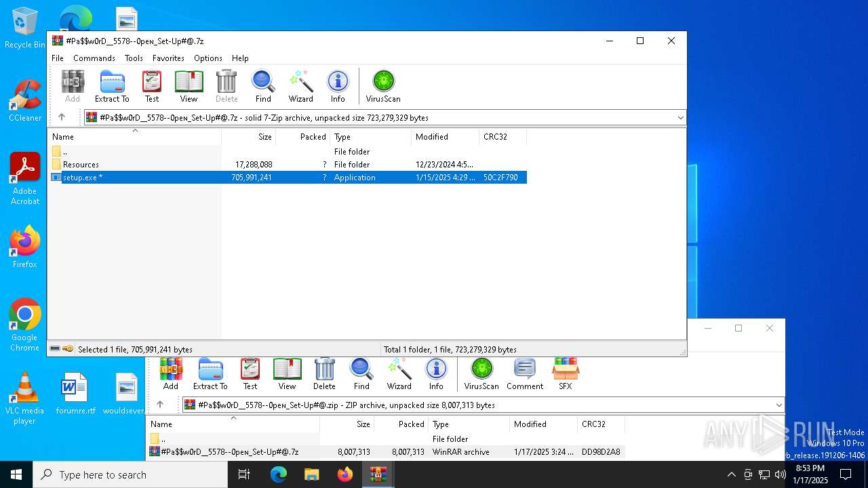The width and height of the screenshot is (868, 488).
Task: Click Find in the front 7z window
Action: [x=263, y=86]
